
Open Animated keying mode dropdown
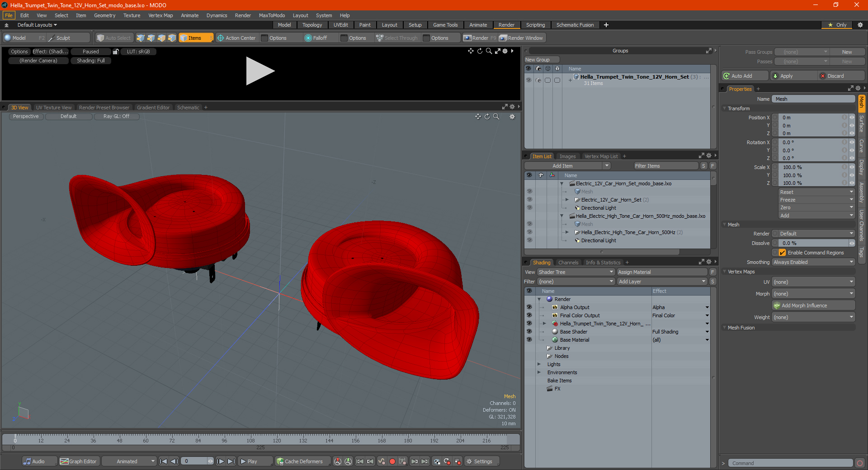129,461
